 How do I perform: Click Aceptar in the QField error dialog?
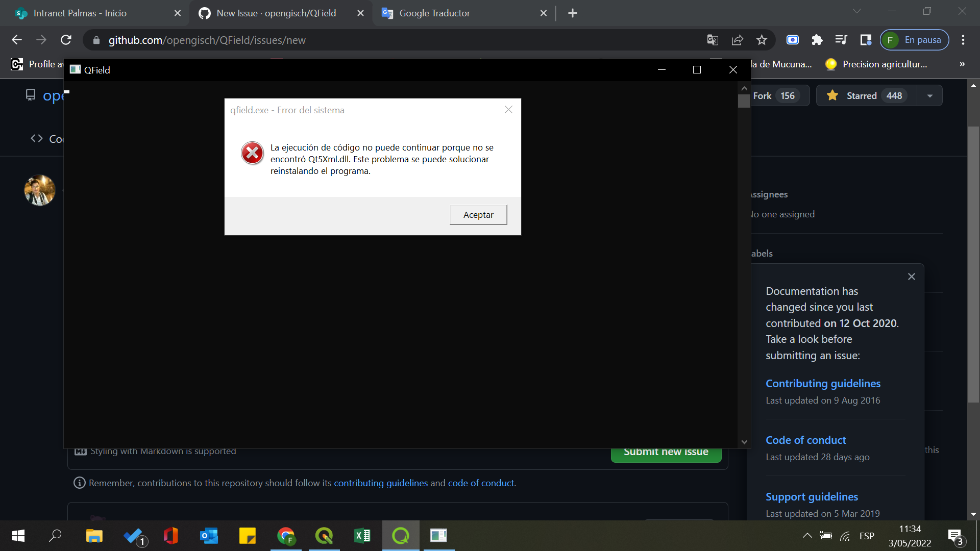(478, 214)
